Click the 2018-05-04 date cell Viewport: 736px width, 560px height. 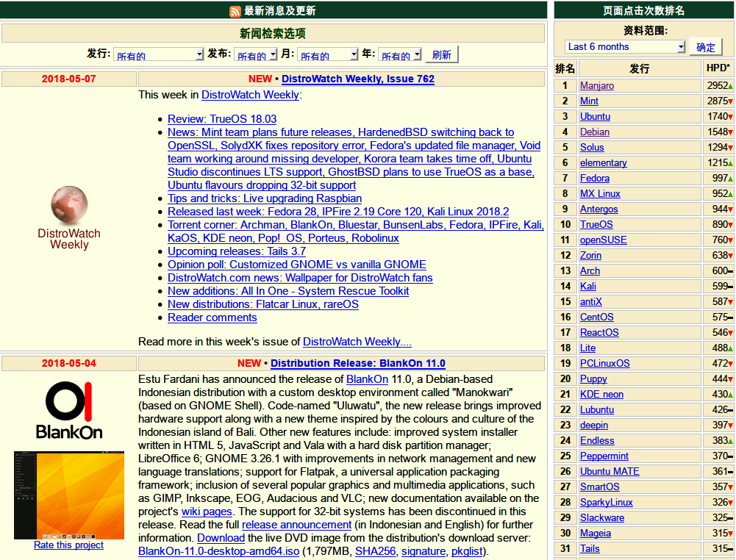[69, 363]
